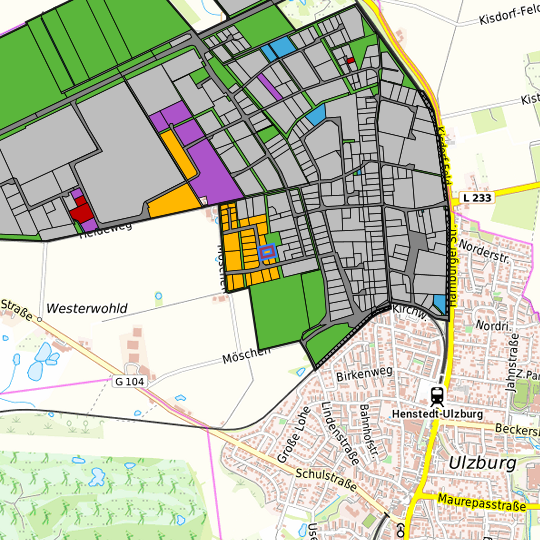
Task: Select the two blue parcels at the northern edge
Action: 279,50
